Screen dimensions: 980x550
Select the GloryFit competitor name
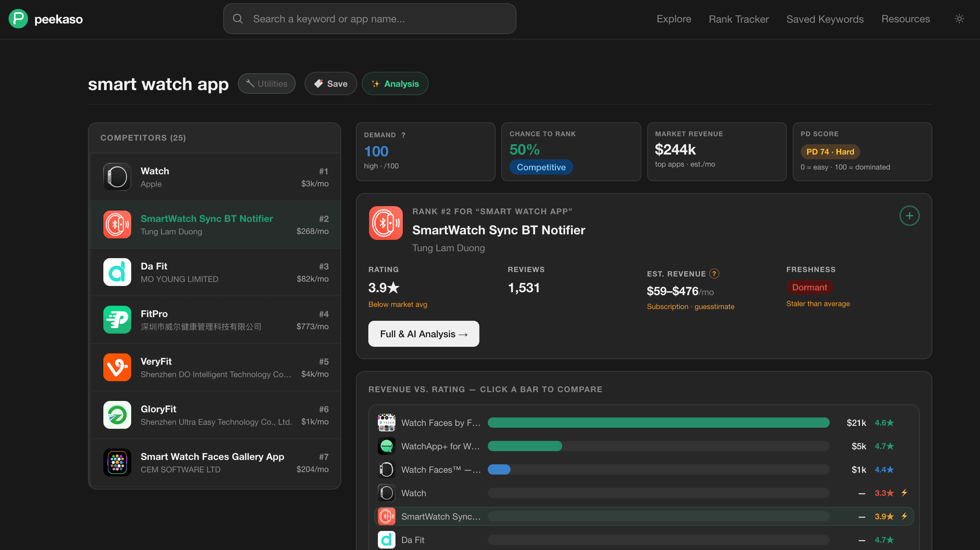158,409
